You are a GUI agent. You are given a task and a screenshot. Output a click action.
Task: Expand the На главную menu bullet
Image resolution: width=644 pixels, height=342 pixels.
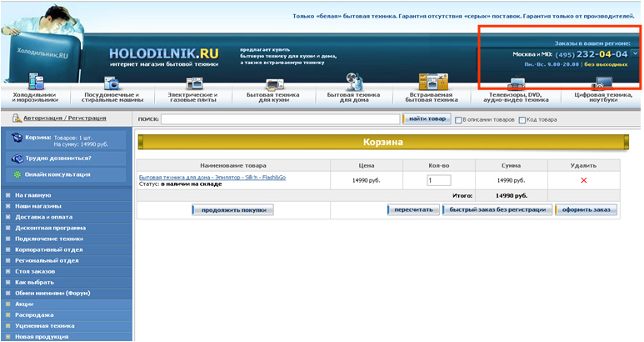[x=7, y=195]
